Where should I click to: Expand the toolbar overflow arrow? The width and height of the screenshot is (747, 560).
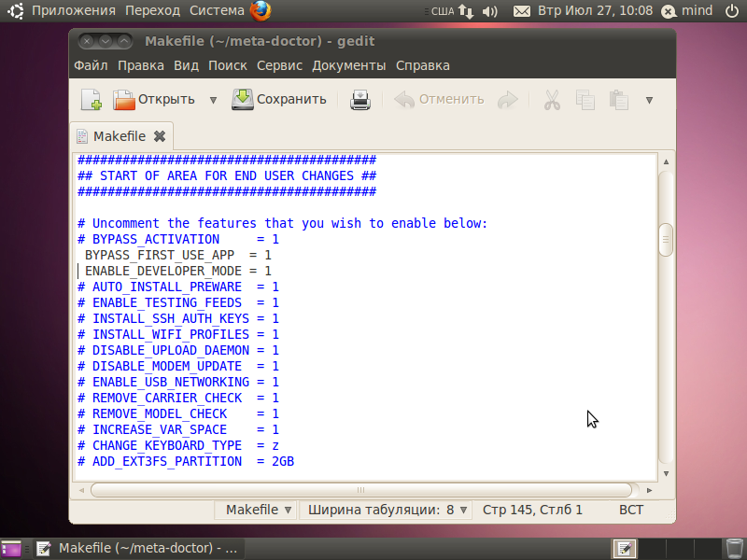tap(649, 99)
